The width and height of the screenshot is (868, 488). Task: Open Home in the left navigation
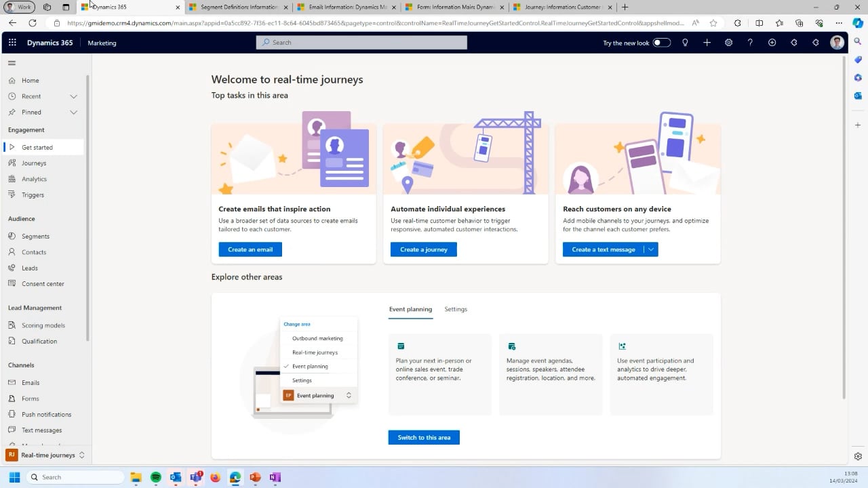click(x=30, y=80)
